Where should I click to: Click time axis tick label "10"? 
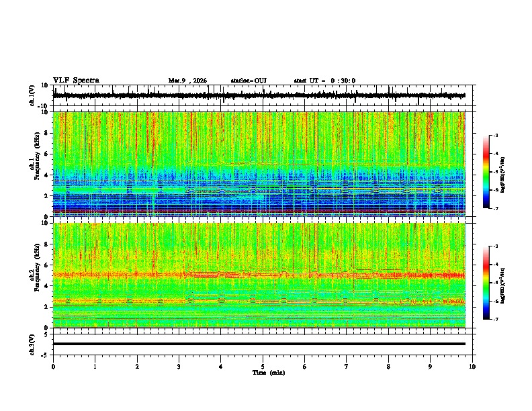472,367
